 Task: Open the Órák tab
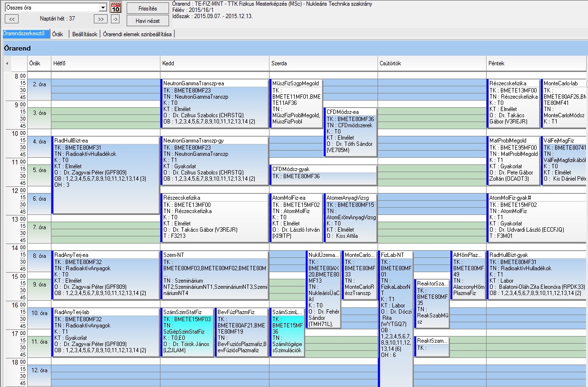click(x=58, y=34)
